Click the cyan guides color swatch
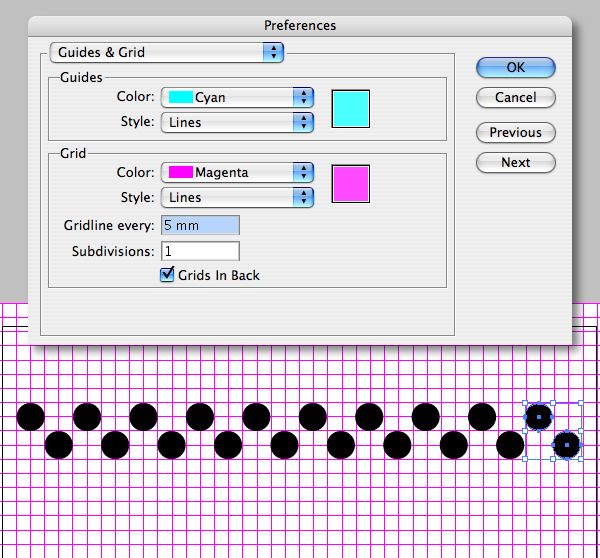The height and width of the screenshot is (558, 600). coord(351,109)
